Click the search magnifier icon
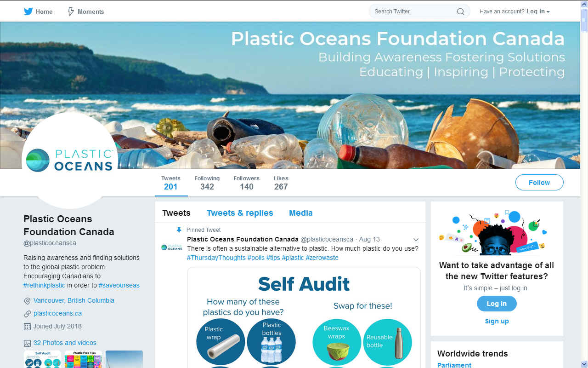This screenshot has width=588, height=368. pyautogui.click(x=460, y=11)
